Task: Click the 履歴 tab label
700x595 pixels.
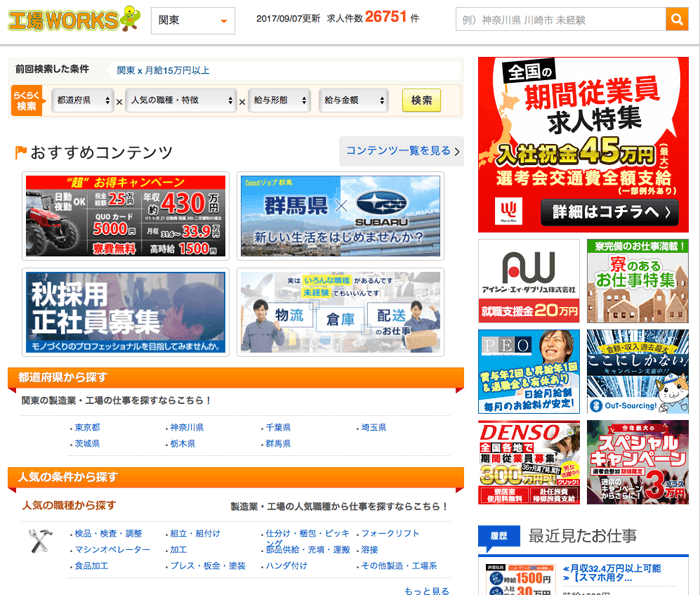Action: coord(499,536)
